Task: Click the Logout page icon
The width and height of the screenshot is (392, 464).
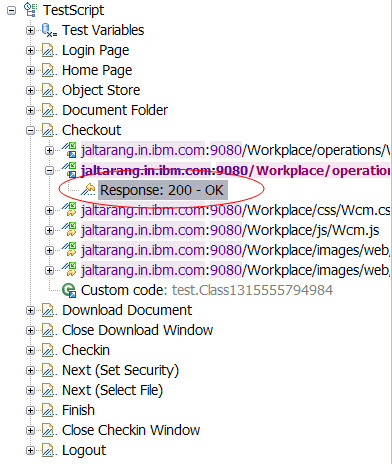Action: pyautogui.click(x=49, y=450)
